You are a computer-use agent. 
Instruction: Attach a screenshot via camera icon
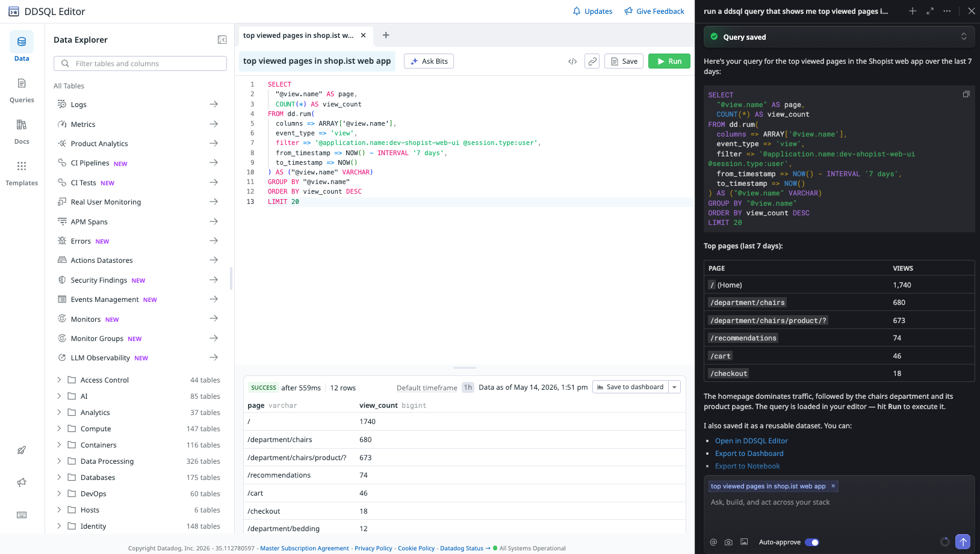coord(728,542)
